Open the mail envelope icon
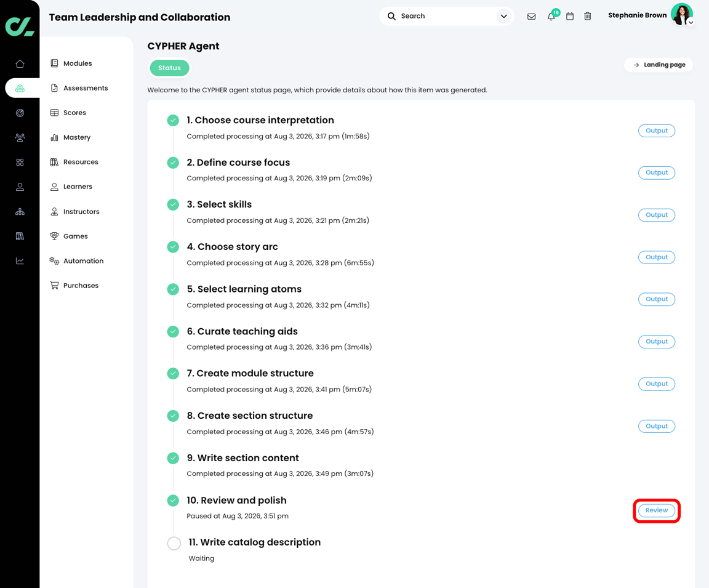Viewport: 709px width, 588px height. click(531, 16)
